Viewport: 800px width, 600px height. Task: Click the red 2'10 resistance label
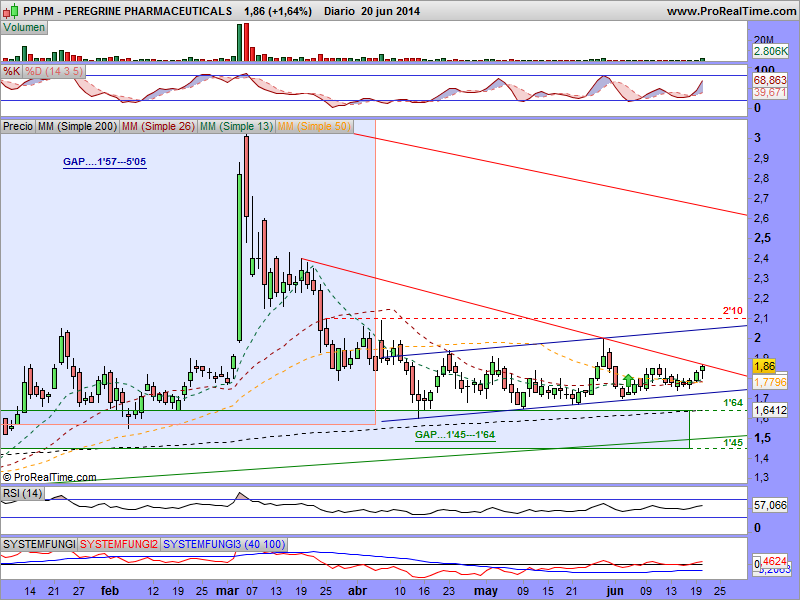coord(733,310)
